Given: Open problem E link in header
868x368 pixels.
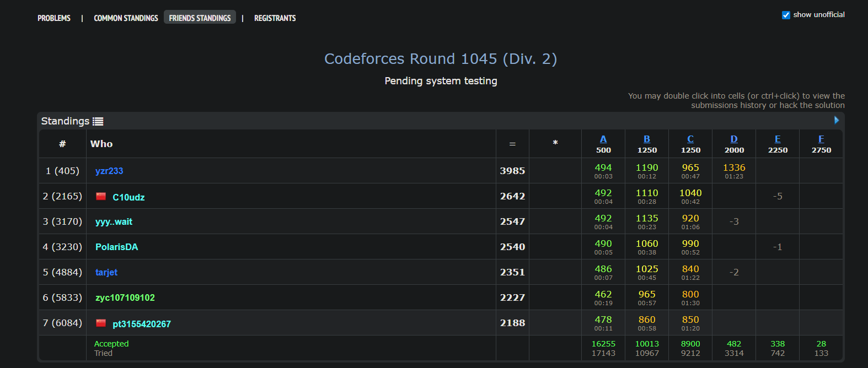Looking at the screenshot, I should coord(778,139).
